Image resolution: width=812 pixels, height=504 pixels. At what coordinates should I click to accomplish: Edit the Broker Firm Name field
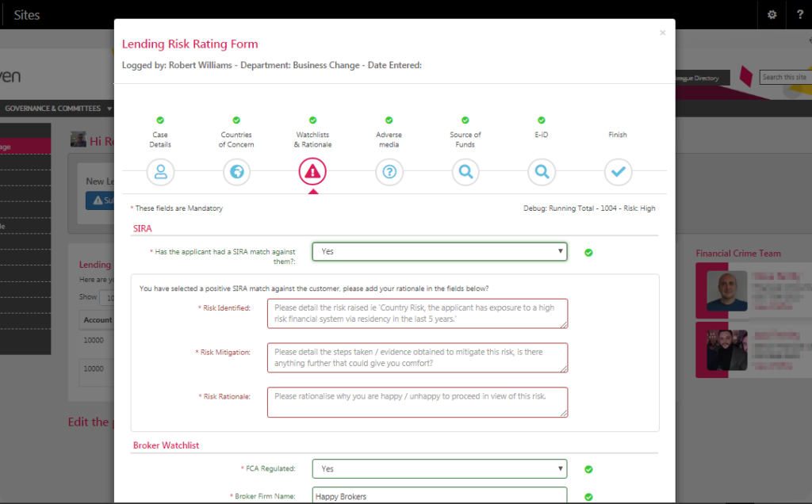point(439,496)
